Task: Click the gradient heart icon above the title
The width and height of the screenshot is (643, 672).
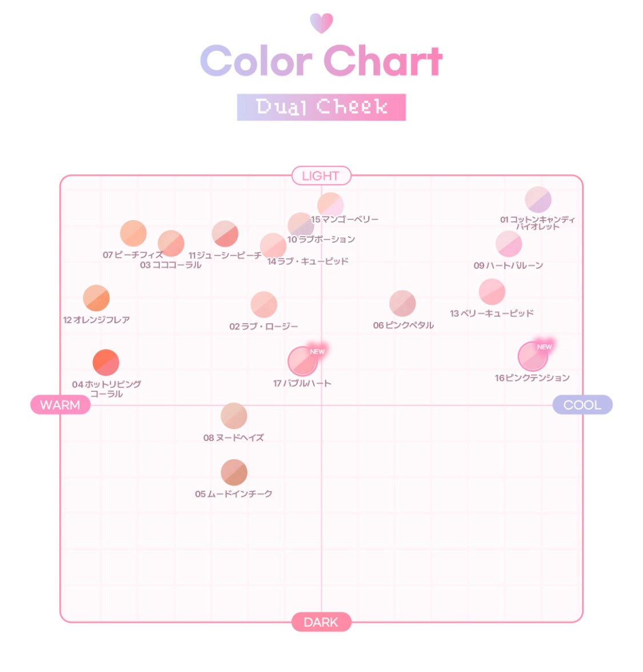Action: (x=321, y=23)
